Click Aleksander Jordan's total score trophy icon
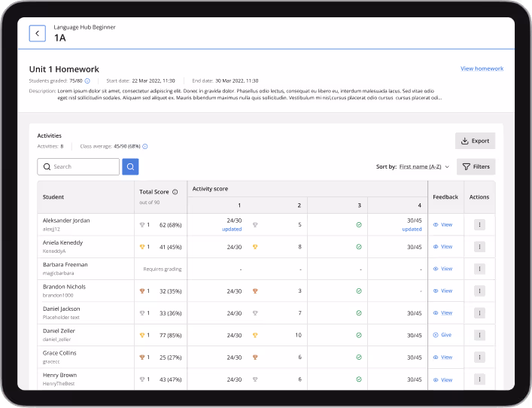Image resolution: width=532 pixels, height=408 pixels. pos(142,225)
